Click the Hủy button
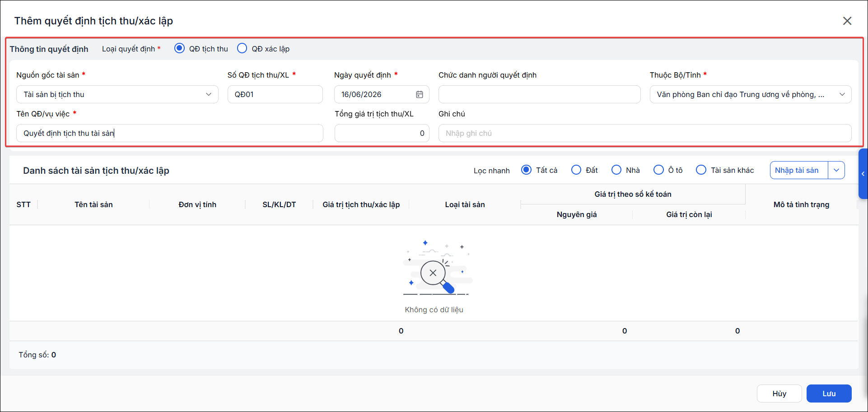 [779, 393]
